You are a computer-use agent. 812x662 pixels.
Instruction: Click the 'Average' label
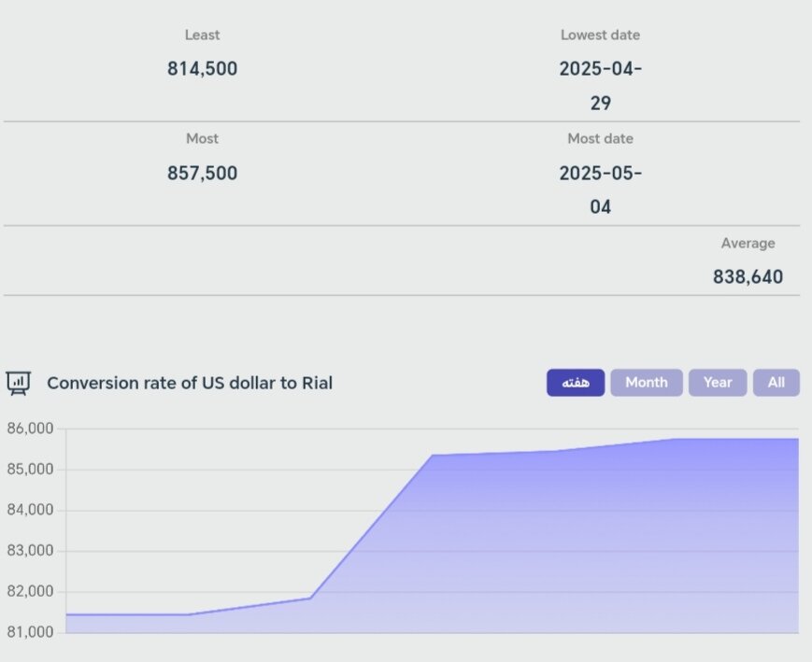pyautogui.click(x=748, y=243)
